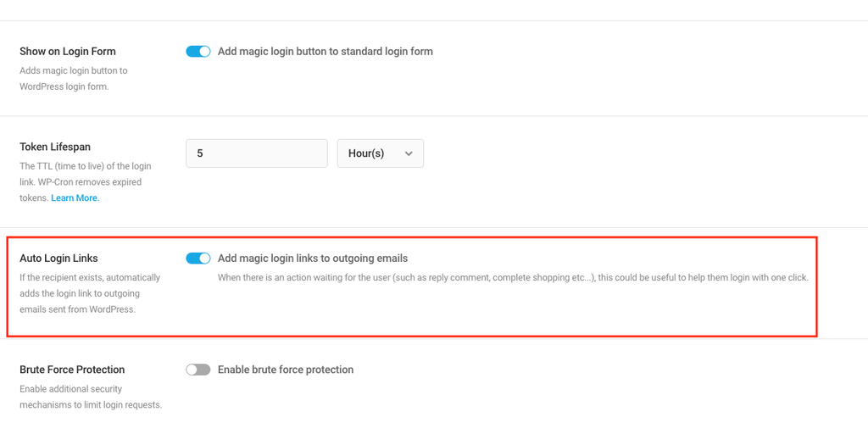Select the Token Lifespan heading

(x=55, y=147)
